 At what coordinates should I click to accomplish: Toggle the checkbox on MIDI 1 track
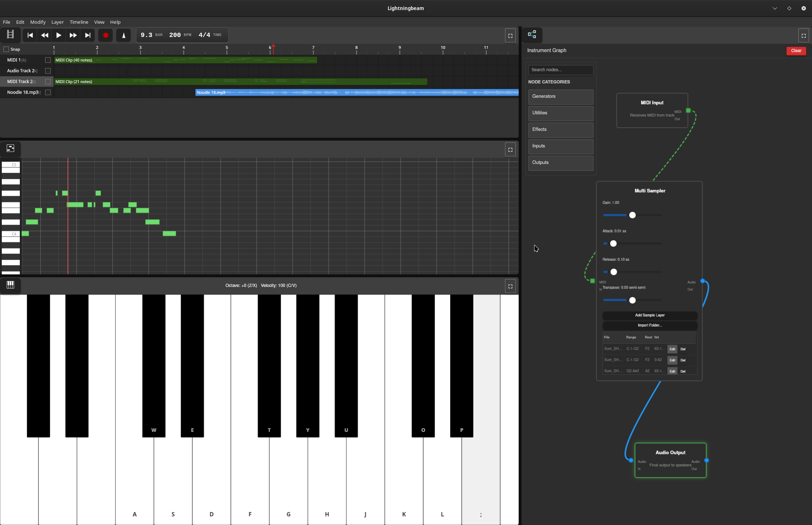[48, 60]
